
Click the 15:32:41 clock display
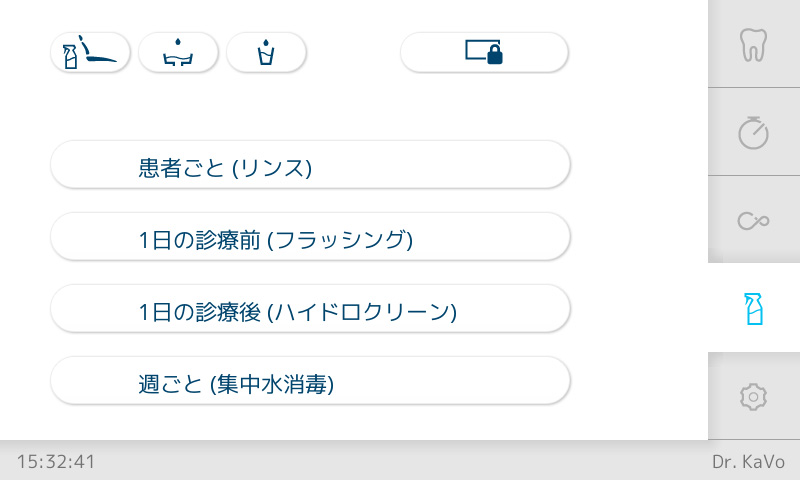pos(56,461)
